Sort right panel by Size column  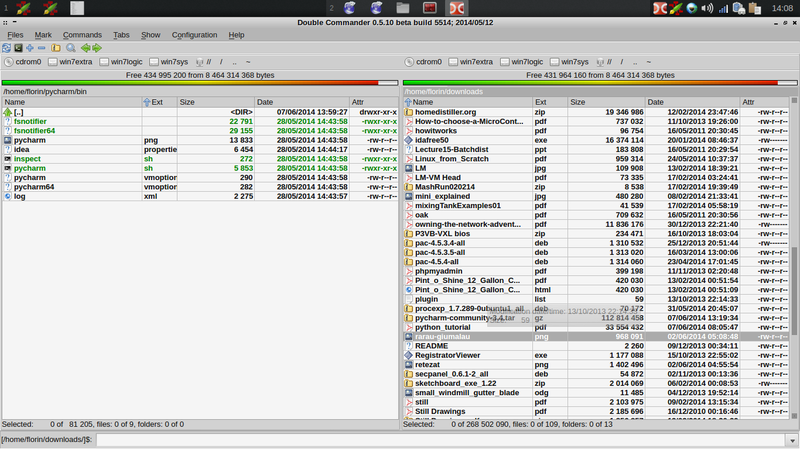point(607,102)
